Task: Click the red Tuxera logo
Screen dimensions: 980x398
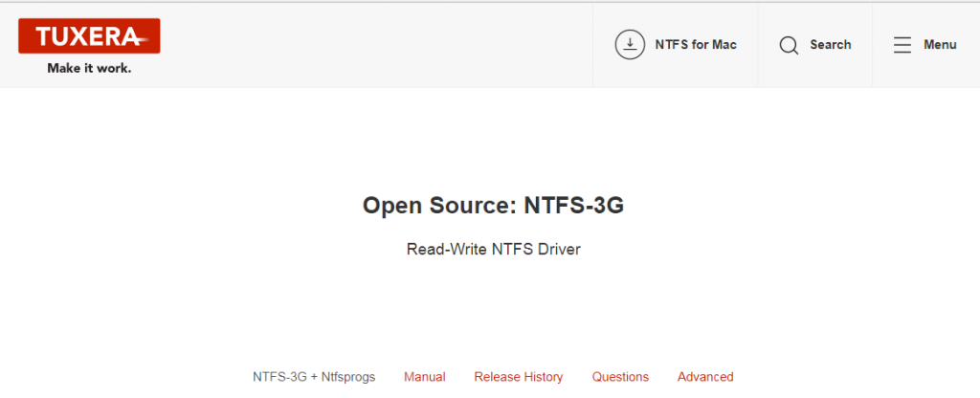Action: tap(88, 36)
